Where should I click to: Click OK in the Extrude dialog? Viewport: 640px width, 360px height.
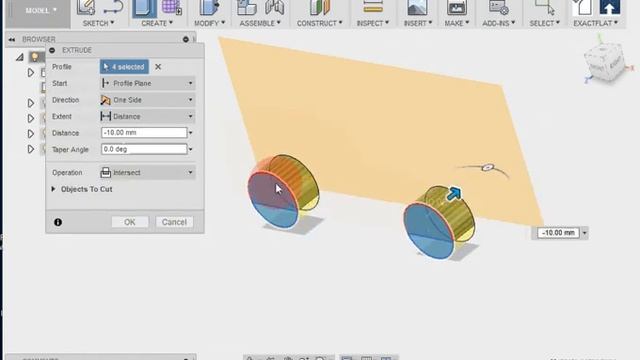click(x=130, y=222)
